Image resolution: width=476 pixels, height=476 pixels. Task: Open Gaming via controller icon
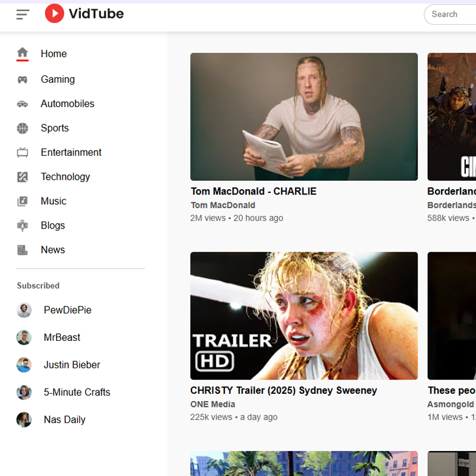[x=23, y=79]
